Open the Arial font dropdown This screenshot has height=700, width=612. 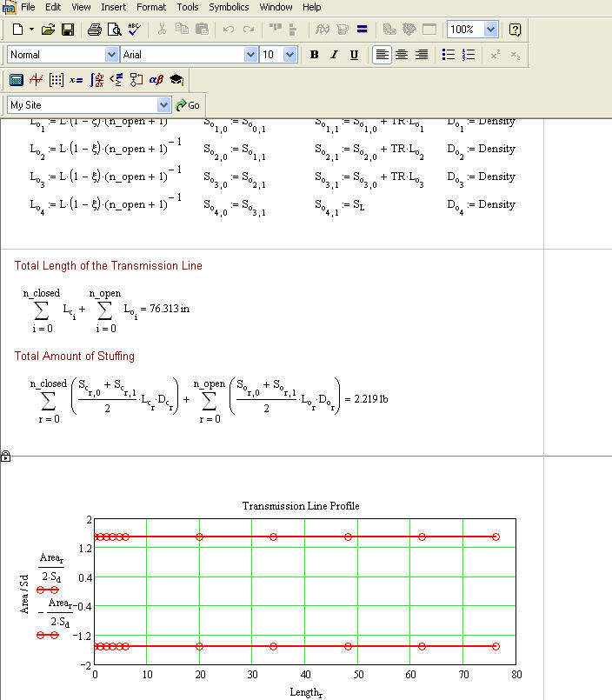(x=250, y=55)
